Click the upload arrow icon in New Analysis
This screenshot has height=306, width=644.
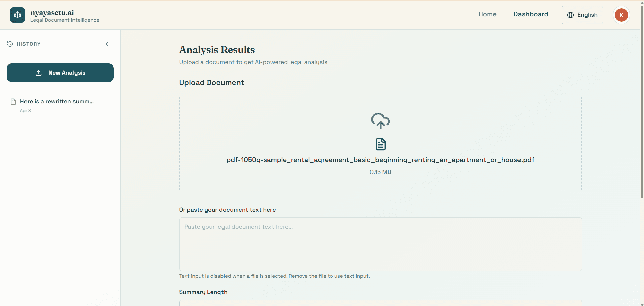click(x=39, y=73)
